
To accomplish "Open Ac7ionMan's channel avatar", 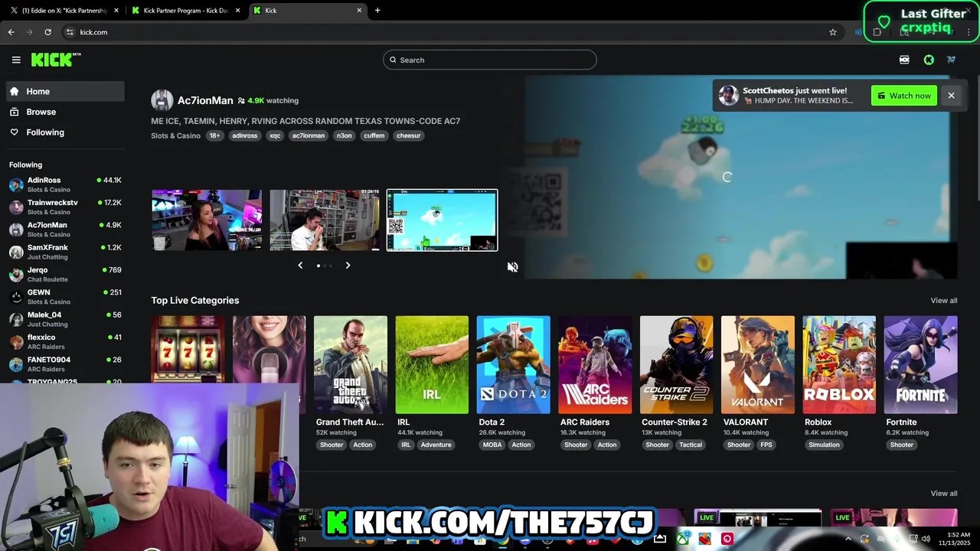I will pos(162,100).
